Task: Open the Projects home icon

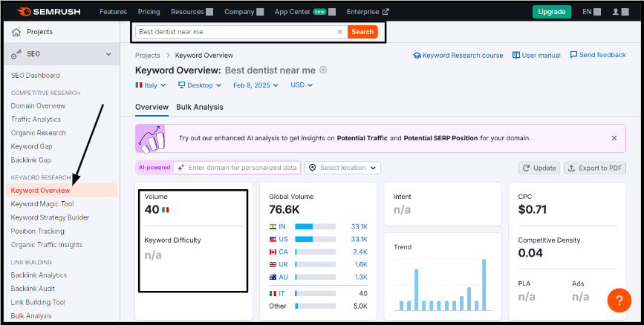Action: pyautogui.click(x=16, y=32)
